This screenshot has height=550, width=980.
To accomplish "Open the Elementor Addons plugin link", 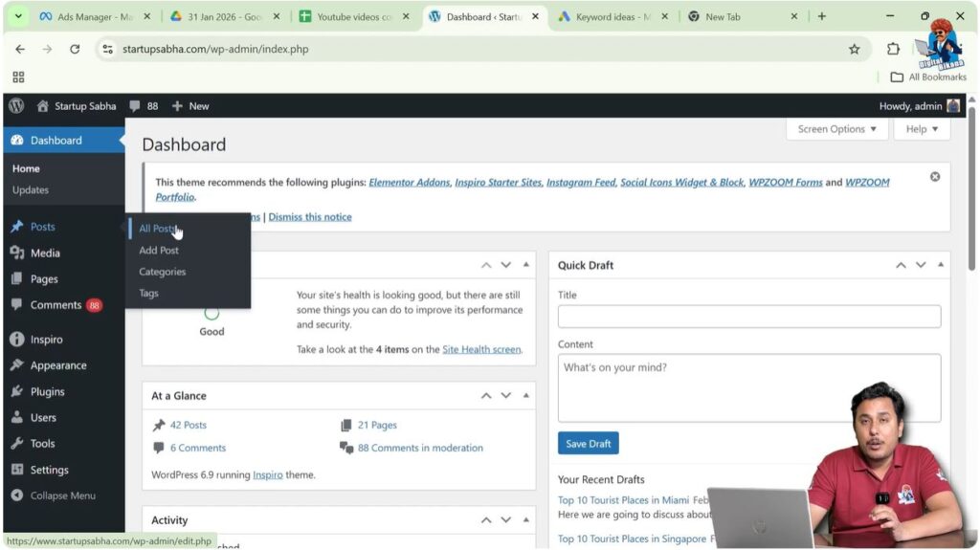I will pyautogui.click(x=410, y=182).
